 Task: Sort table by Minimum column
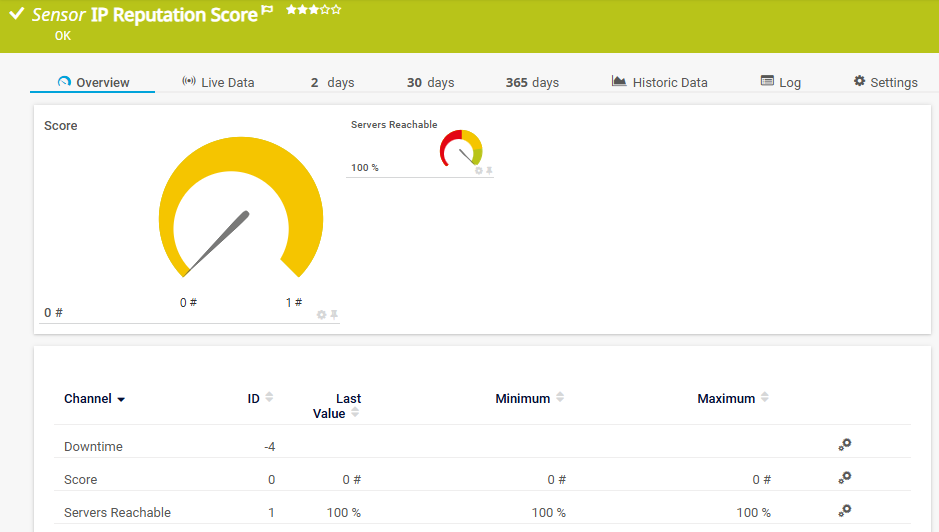[x=529, y=398]
